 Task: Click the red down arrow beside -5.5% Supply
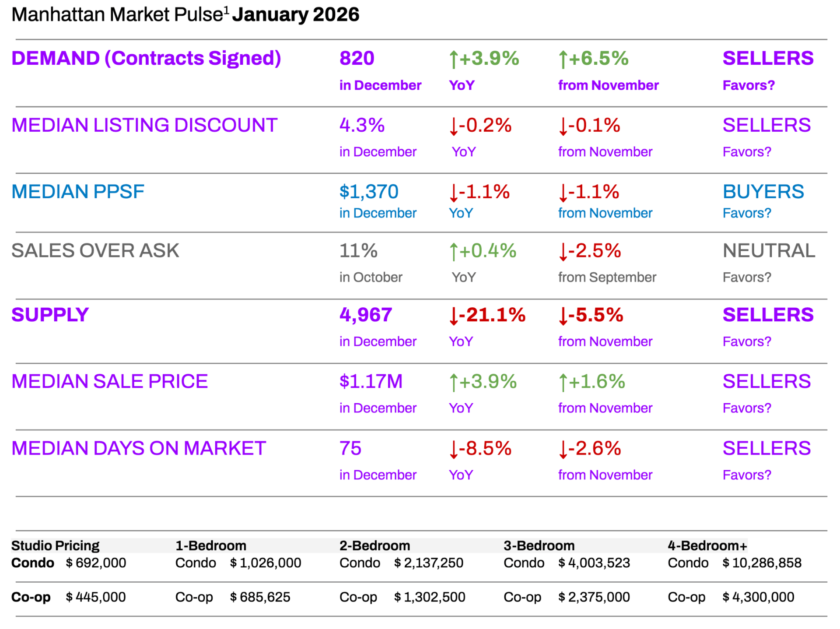coord(563,316)
